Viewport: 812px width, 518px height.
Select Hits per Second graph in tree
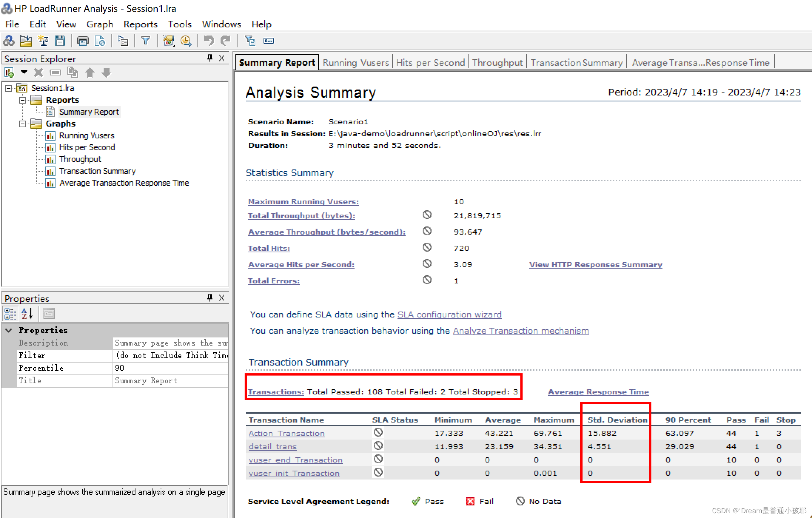(x=87, y=147)
